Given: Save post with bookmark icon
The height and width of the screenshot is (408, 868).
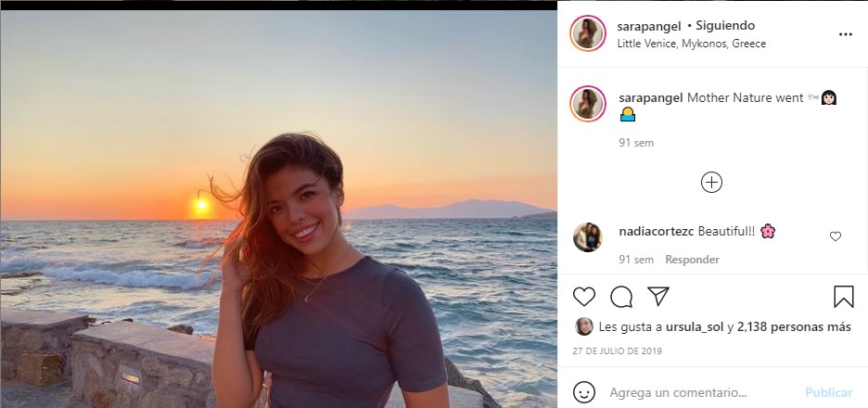Looking at the screenshot, I should click(843, 297).
